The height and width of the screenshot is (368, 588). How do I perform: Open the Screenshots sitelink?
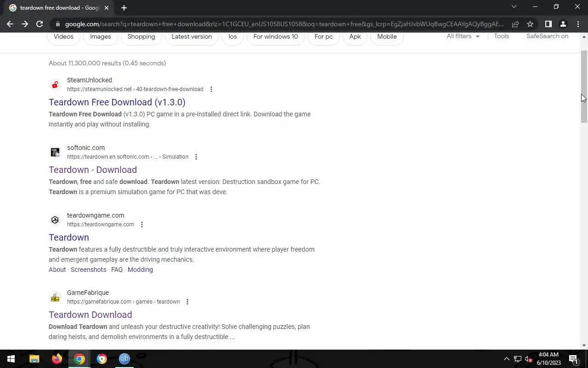[89, 270]
